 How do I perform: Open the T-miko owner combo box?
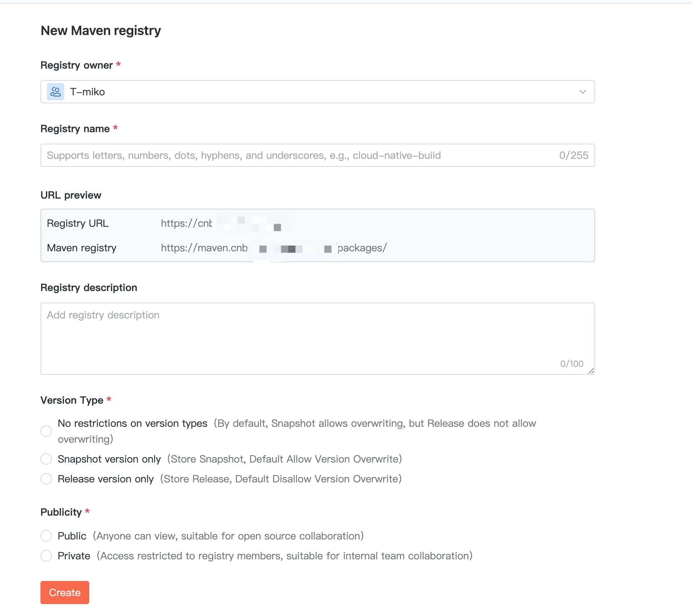317,92
